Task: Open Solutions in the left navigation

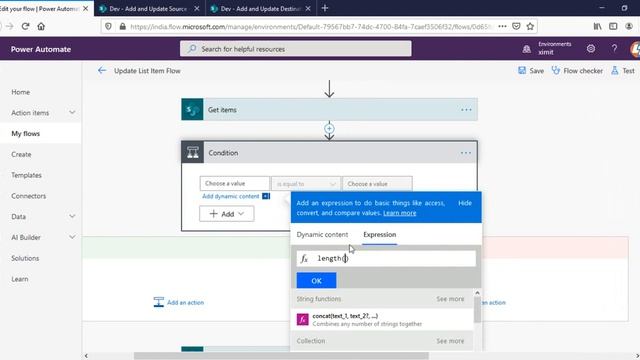Action: [25, 258]
